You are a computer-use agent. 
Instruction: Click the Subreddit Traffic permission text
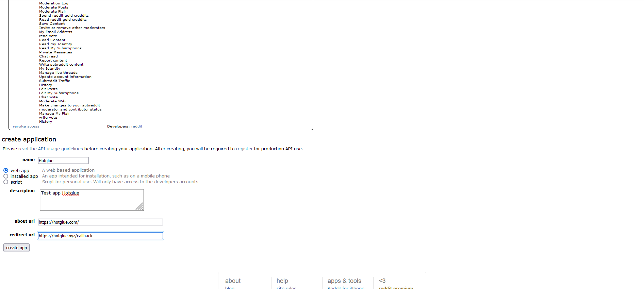pos(54,81)
